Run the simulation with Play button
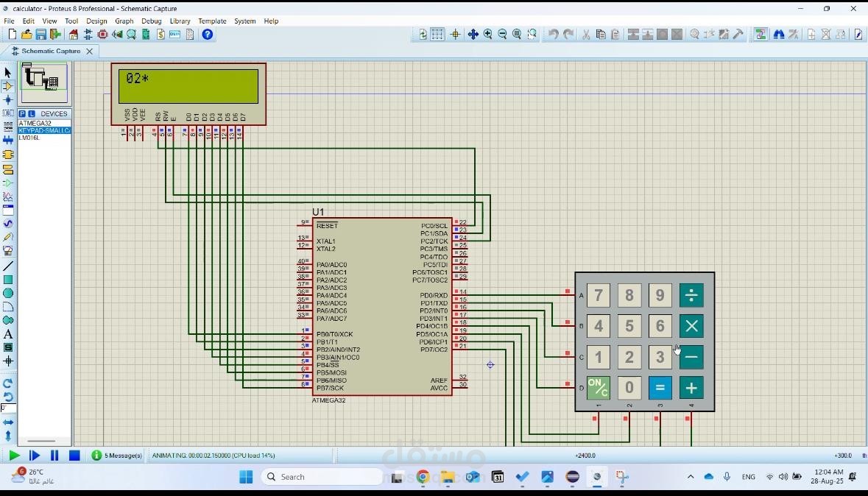 pyautogui.click(x=15, y=456)
